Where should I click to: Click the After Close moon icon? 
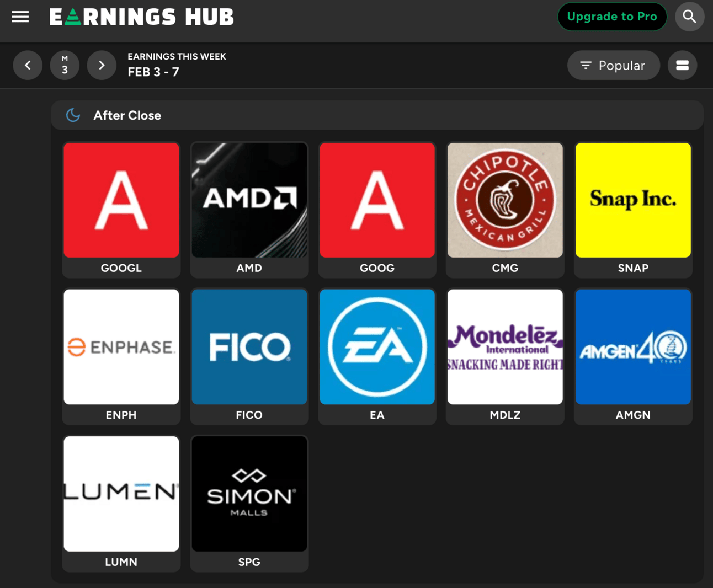73,115
